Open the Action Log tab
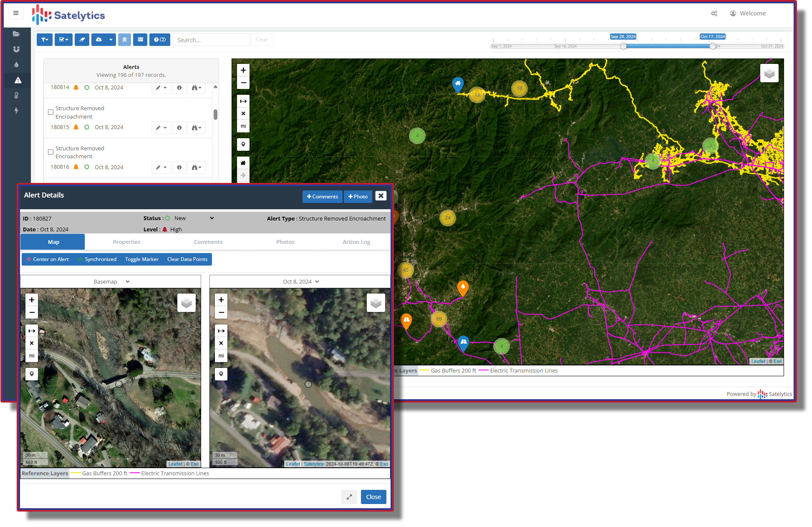The image size is (812, 527). [x=356, y=242]
